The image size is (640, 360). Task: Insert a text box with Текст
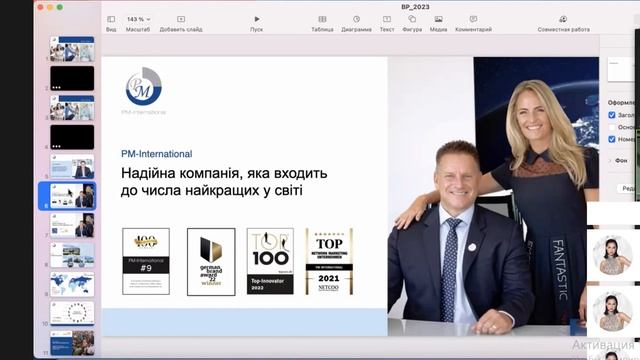387,24
